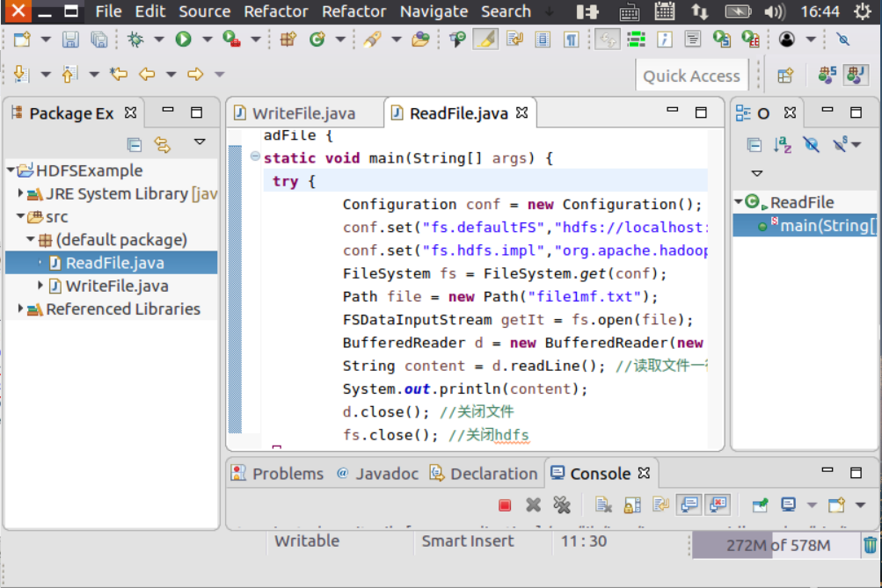Viewport: 882px width, 588px height.
Task: Fold the main method in editor
Action: tap(255, 156)
